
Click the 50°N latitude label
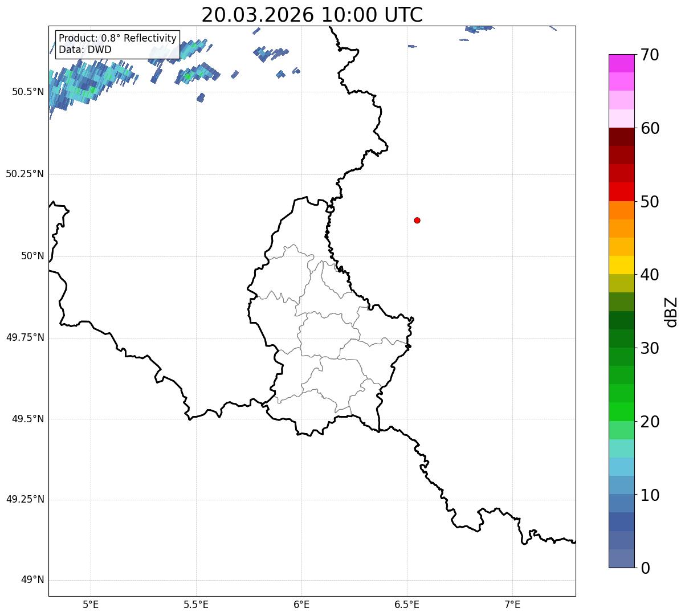[x=32, y=256]
